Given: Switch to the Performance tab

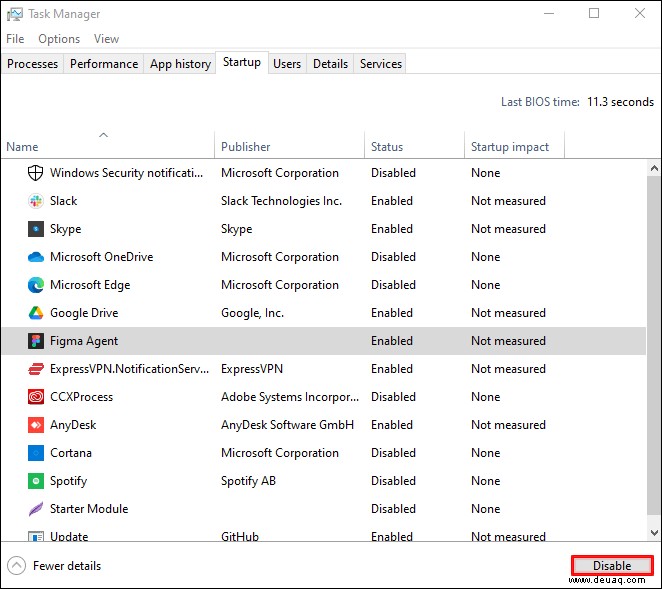Looking at the screenshot, I should tap(104, 64).
